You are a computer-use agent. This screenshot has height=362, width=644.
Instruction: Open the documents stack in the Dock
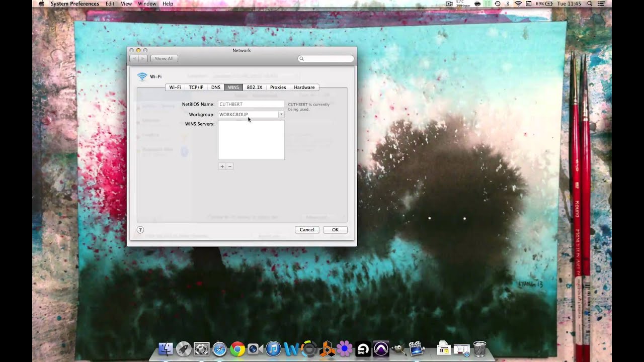443,348
